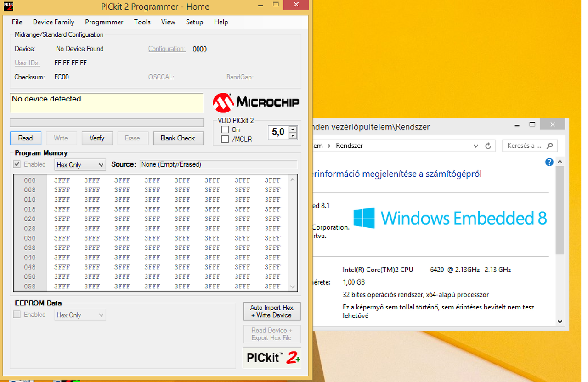Open the Tools menu

[142, 22]
